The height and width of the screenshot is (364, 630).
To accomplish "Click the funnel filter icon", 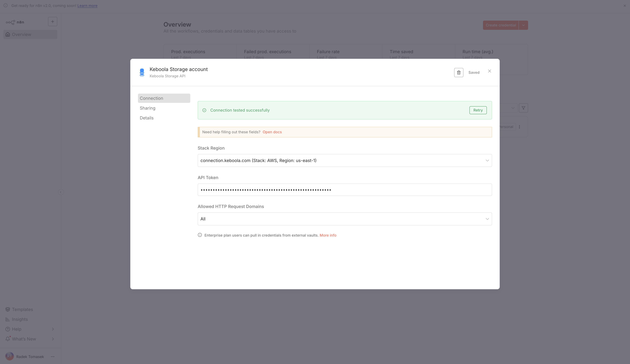I will pyautogui.click(x=523, y=108).
